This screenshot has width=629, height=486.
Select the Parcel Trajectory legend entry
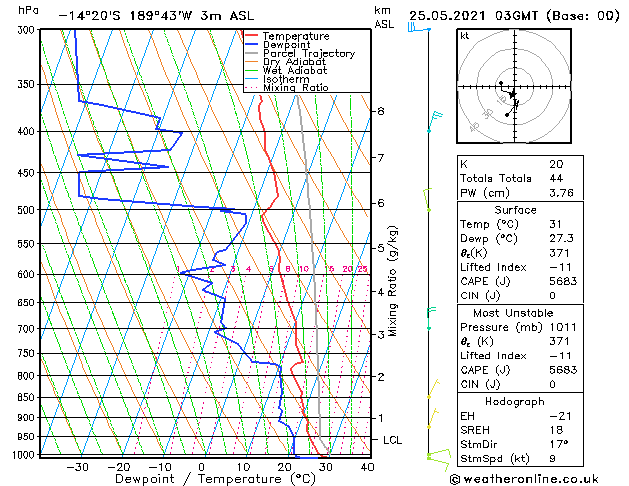pyautogui.click(x=300, y=53)
